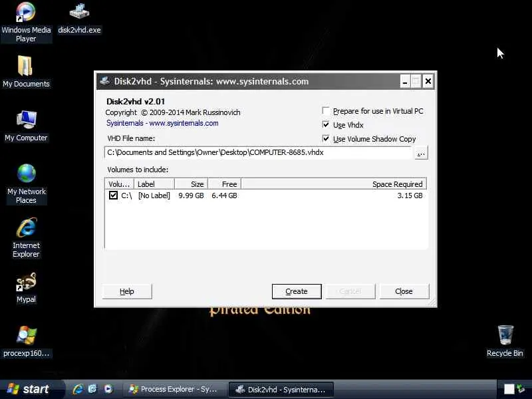Switch to Process Explorer taskbar button
The image size is (532, 399).
174,389
